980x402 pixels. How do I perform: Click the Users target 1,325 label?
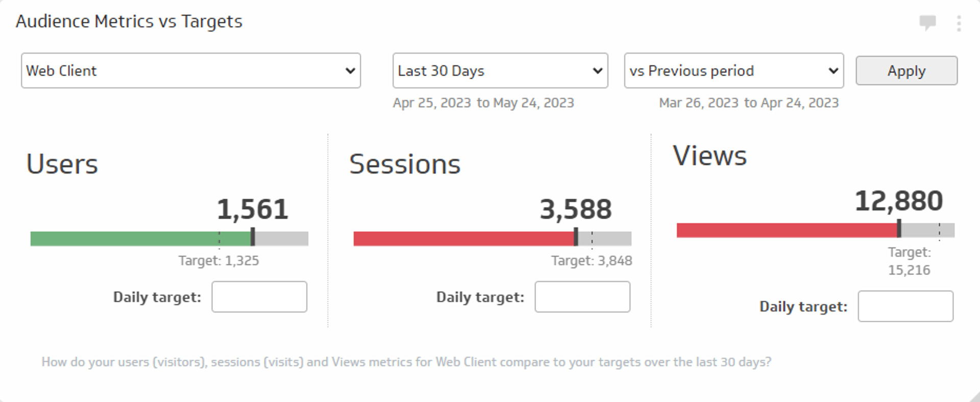coord(218,261)
